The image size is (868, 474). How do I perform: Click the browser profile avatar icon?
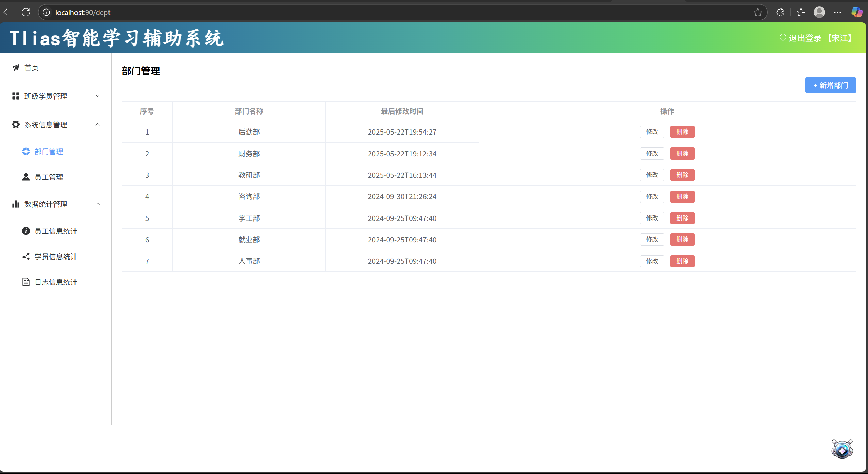click(x=819, y=13)
